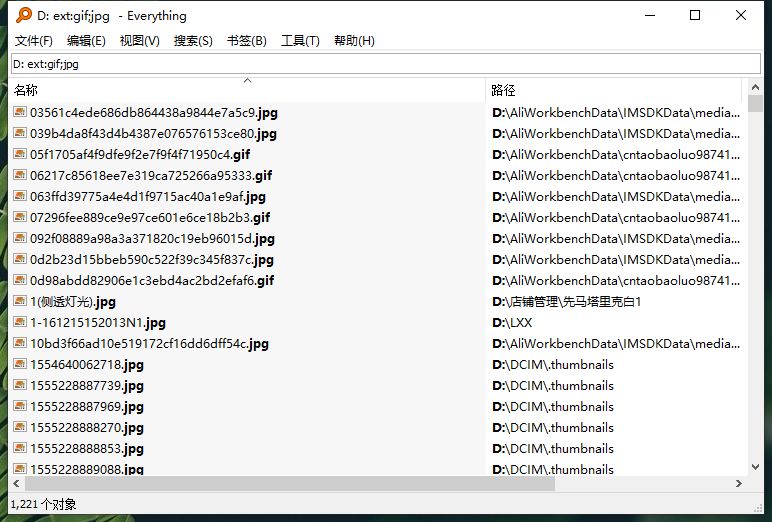
Task: Click the Everything magnifier app icon
Action: coord(23,15)
